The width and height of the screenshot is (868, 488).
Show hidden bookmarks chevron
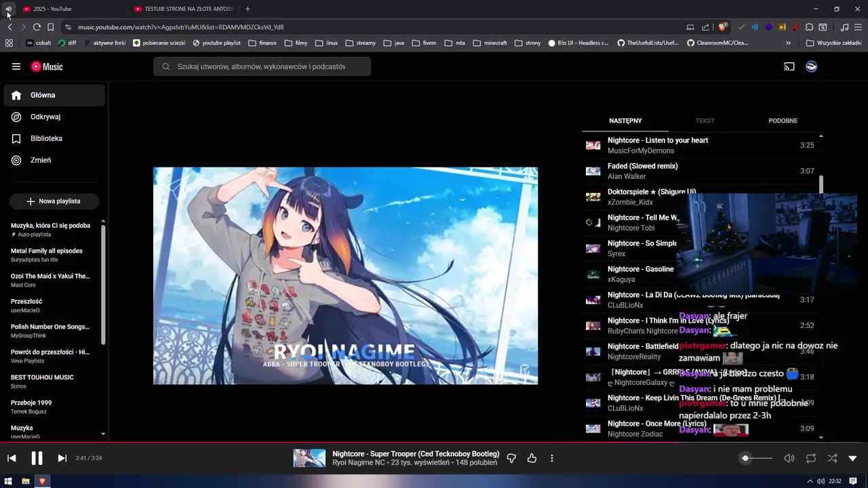tap(788, 43)
